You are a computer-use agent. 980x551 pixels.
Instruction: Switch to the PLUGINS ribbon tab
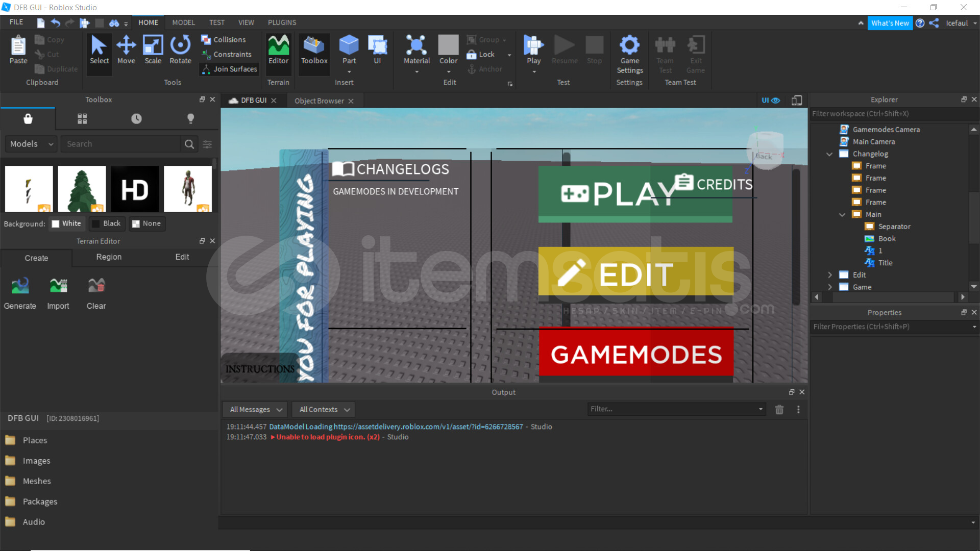[x=282, y=22]
